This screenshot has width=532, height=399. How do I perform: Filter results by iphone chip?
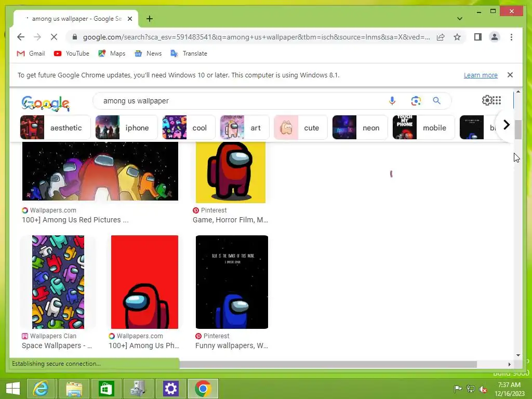coord(126,128)
